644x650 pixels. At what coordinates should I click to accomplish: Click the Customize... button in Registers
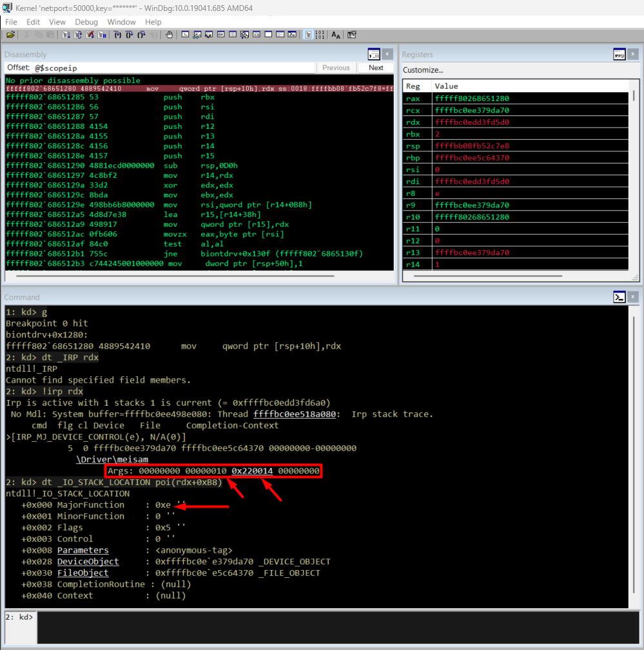pos(423,70)
